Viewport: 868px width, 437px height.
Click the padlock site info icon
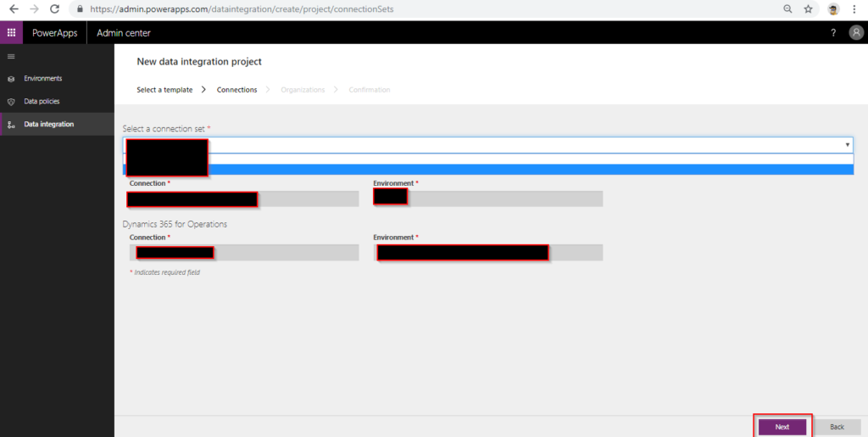(x=81, y=9)
